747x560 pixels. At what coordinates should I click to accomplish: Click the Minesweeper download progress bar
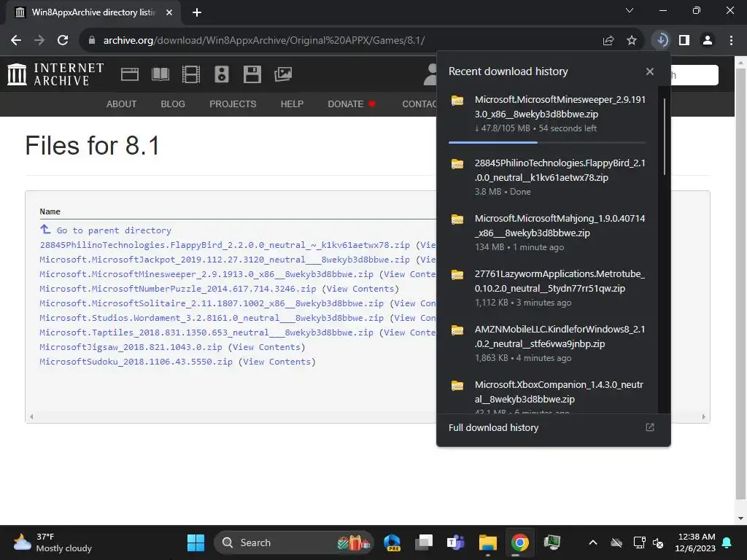[547, 142]
